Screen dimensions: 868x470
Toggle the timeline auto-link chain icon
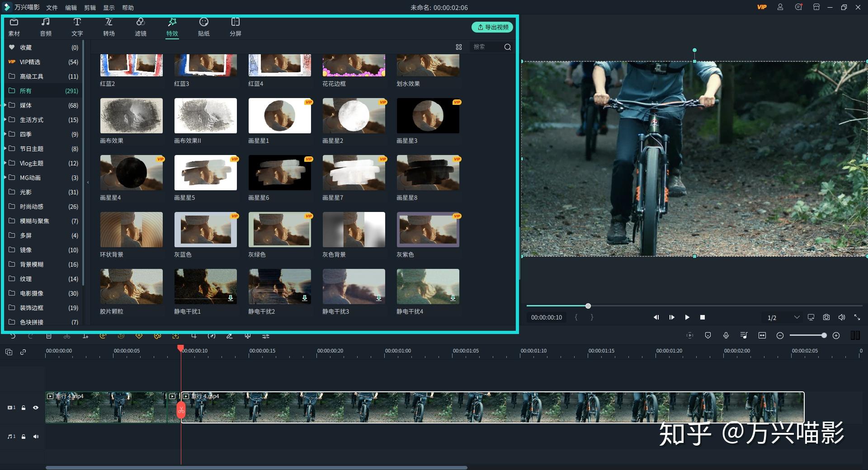pyautogui.click(x=23, y=352)
